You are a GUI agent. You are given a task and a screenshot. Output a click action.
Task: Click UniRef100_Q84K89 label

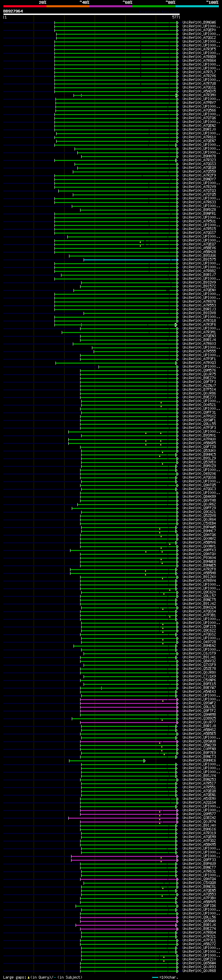point(199,496)
